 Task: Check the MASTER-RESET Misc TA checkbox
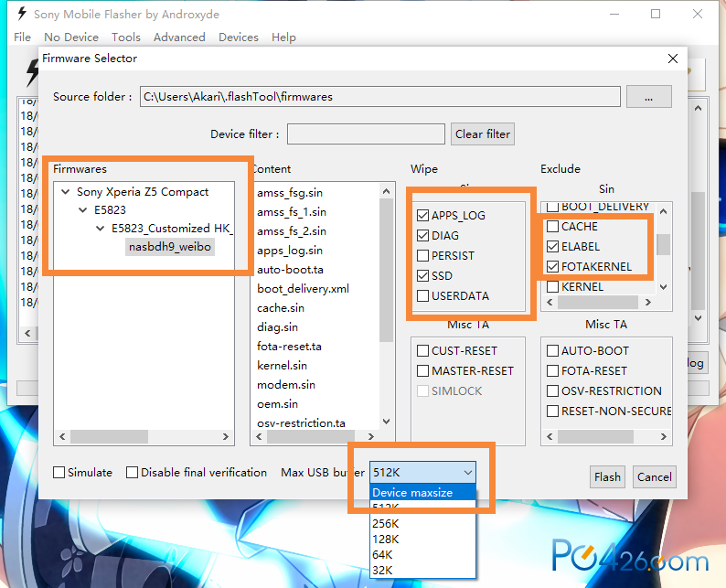click(x=422, y=371)
